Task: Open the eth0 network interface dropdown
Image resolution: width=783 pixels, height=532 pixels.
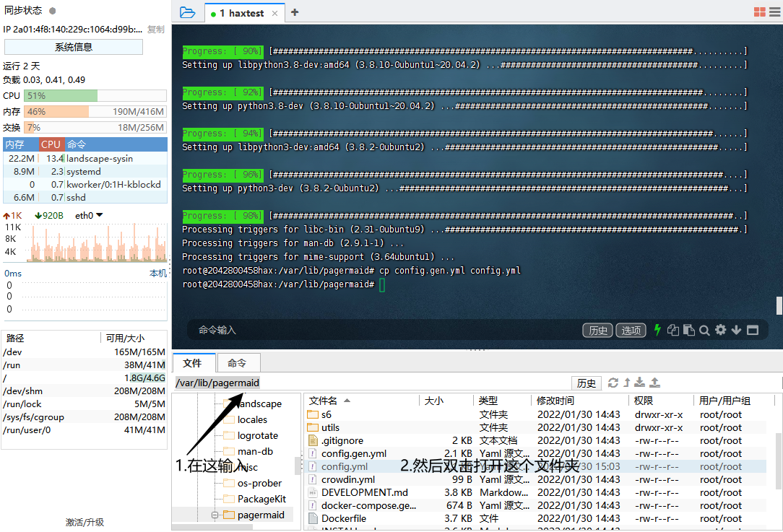Action: [89, 216]
